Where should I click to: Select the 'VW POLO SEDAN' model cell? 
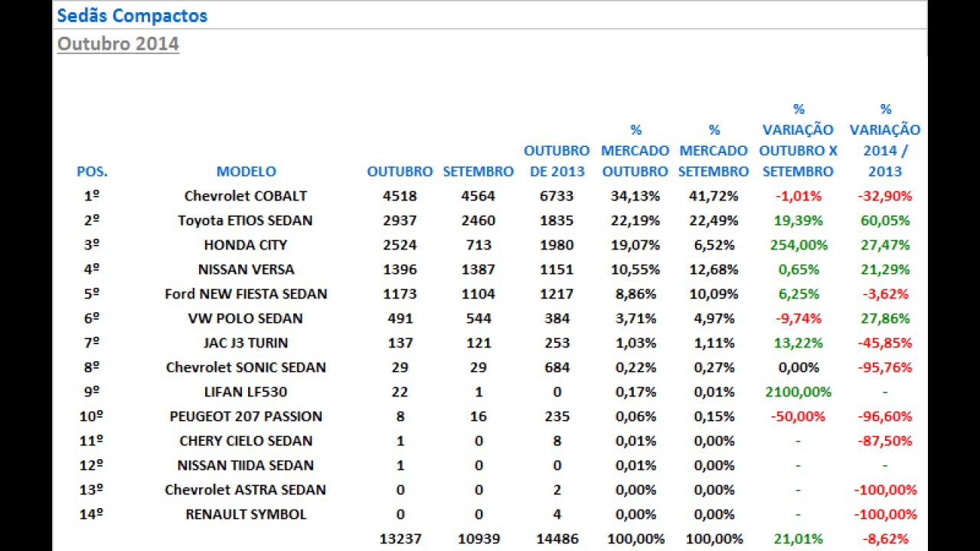tap(246, 318)
